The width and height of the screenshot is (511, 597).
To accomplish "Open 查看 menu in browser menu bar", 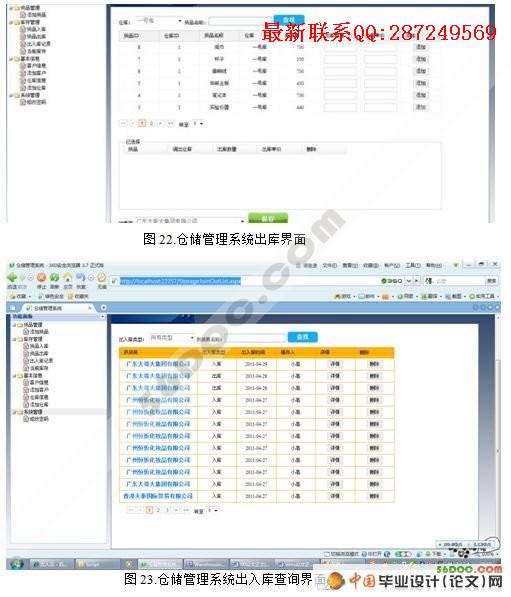I will [x=350, y=265].
